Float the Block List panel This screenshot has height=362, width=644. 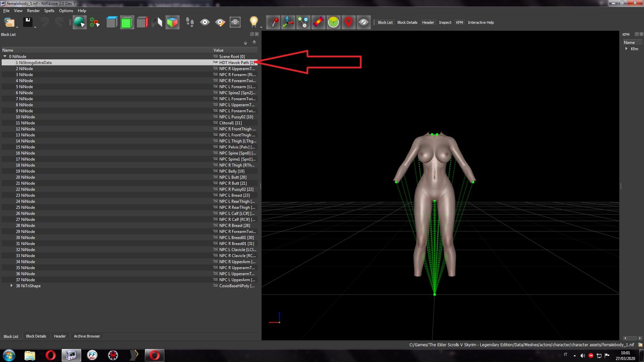[x=252, y=34]
